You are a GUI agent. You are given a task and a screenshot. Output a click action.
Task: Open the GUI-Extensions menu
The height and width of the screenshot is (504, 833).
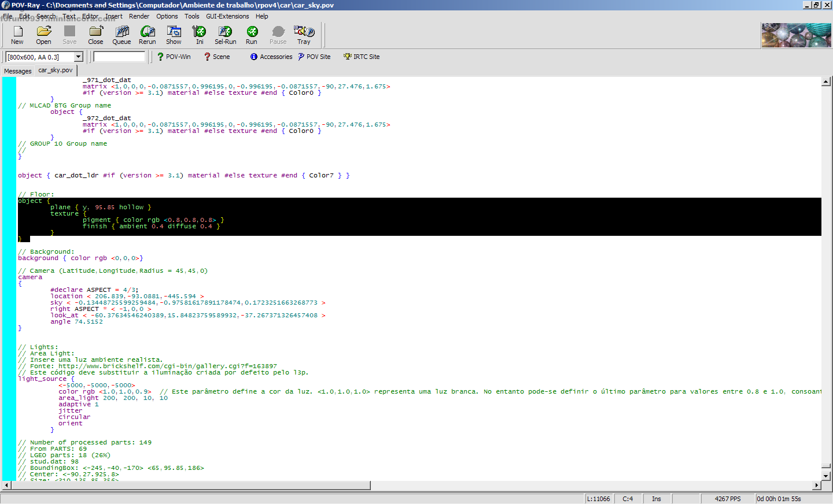tap(227, 16)
